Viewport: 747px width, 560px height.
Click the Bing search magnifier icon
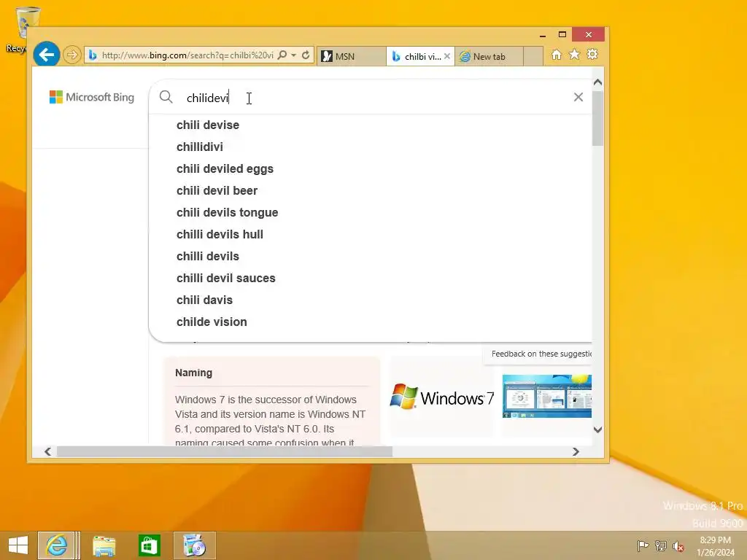click(166, 97)
